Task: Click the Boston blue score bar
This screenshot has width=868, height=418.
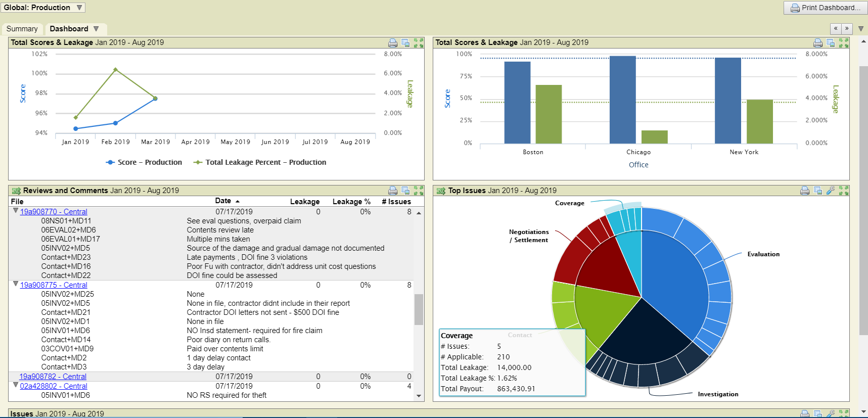Action: click(517, 103)
